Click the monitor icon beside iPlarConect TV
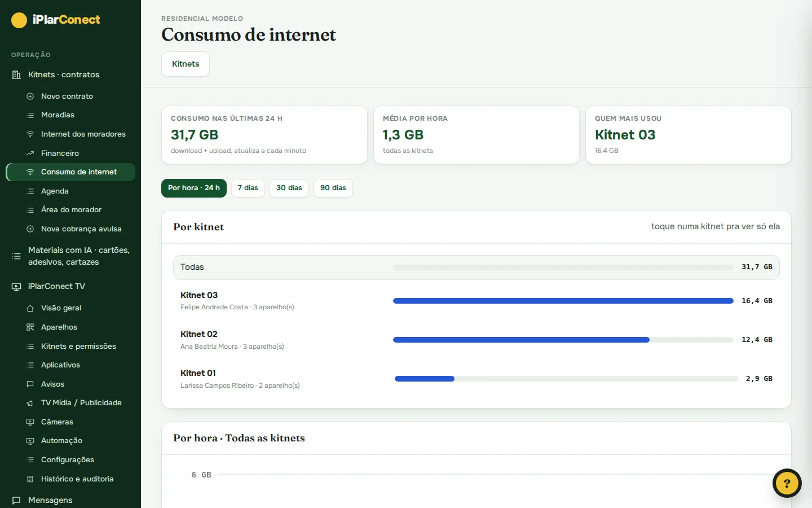This screenshot has width=812, height=508. pyautogui.click(x=16, y=287)
